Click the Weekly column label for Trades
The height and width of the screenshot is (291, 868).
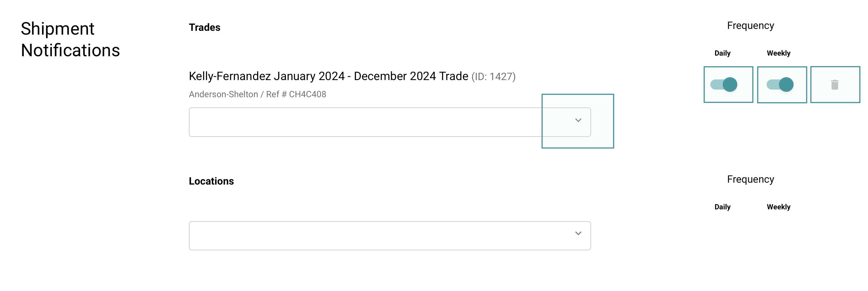pos(778,53)
